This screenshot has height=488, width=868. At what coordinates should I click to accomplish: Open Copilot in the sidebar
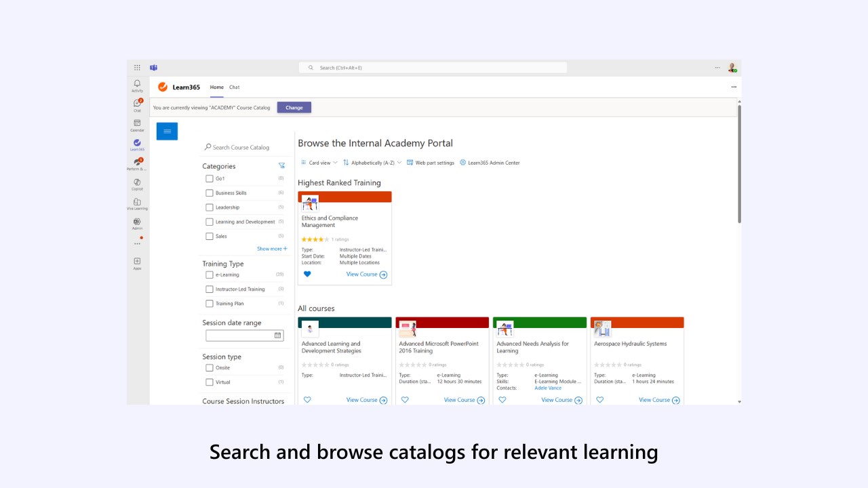click(137, 184)
